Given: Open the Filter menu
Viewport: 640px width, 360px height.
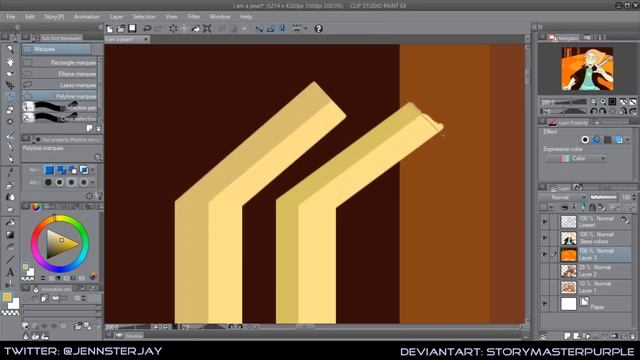Looking at the screenshot, I should click(193, 17).
